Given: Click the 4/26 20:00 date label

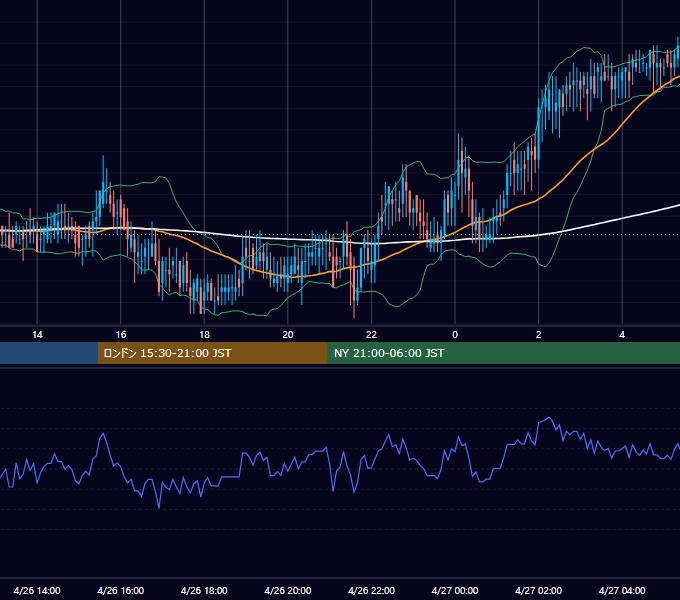Looking at the screenshot, I should 288,590.
